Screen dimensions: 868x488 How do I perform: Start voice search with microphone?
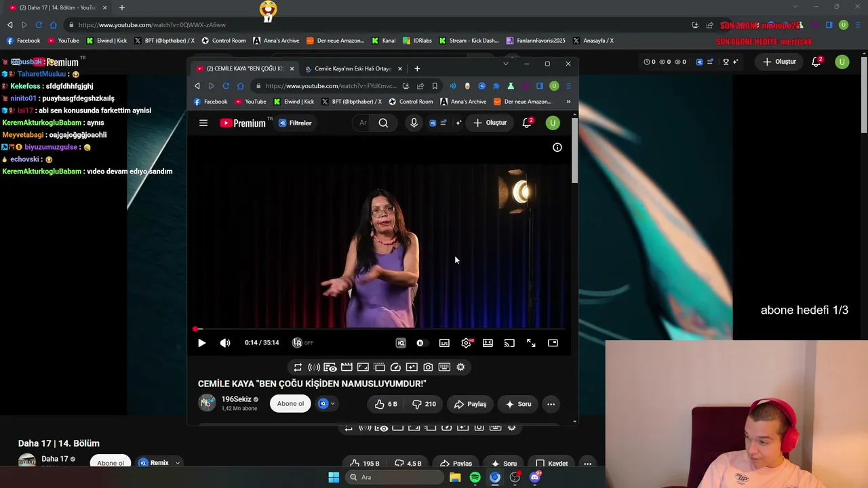pos(414,123)
